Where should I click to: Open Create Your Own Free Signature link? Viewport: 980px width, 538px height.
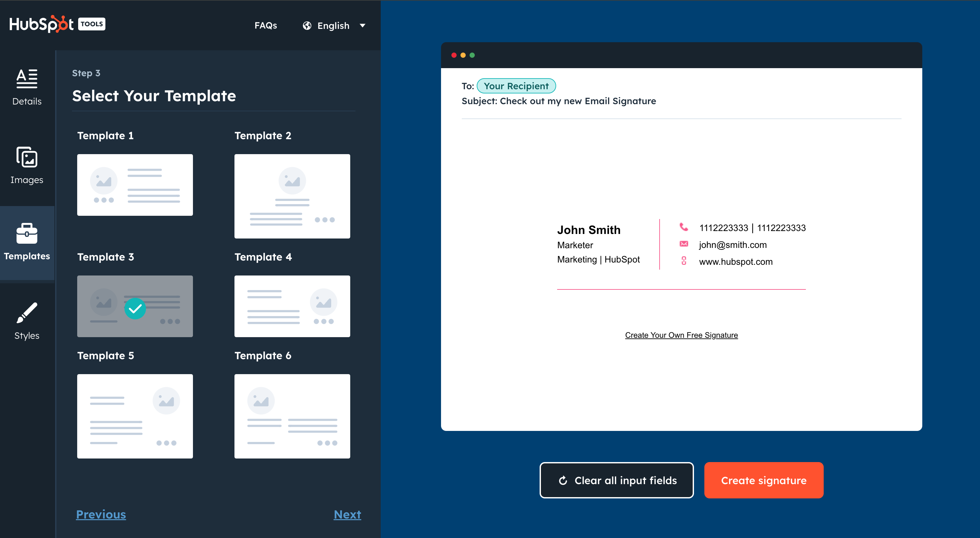[681, 335]
